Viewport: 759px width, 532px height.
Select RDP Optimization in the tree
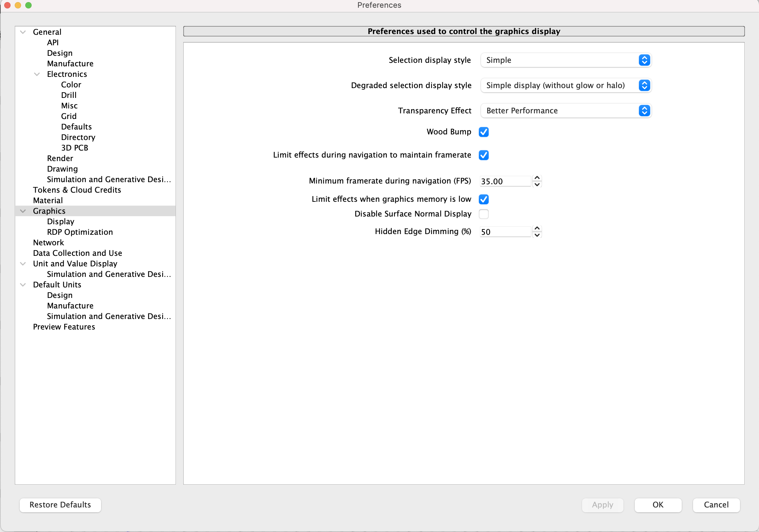[x=80, y=232]
